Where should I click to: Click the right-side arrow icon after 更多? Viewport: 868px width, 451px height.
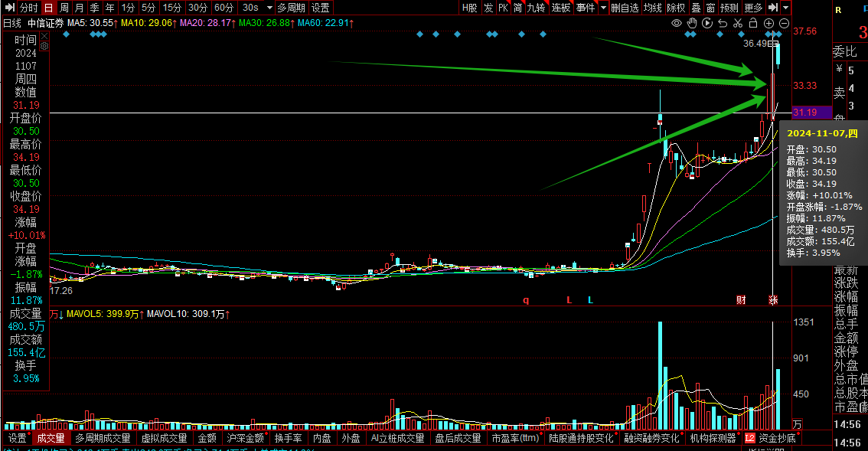[773, 8]
